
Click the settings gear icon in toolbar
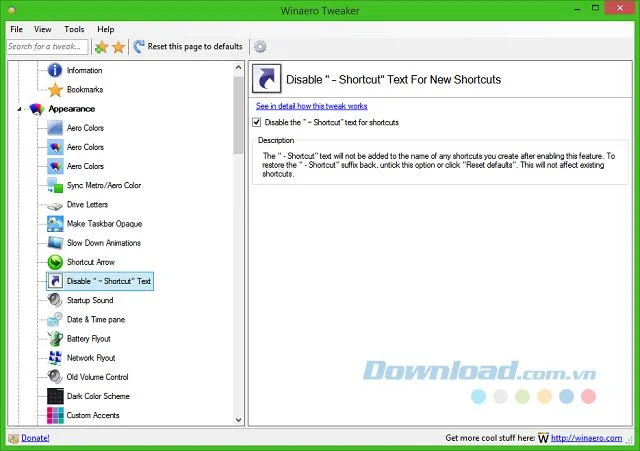point(260,47)
